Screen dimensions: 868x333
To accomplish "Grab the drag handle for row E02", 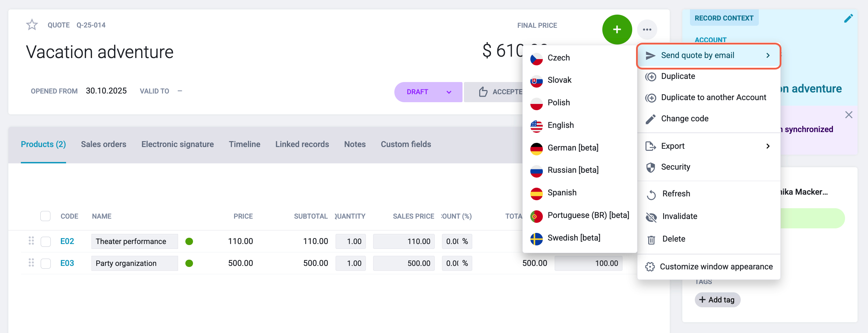I will click(x=31, y=241).
